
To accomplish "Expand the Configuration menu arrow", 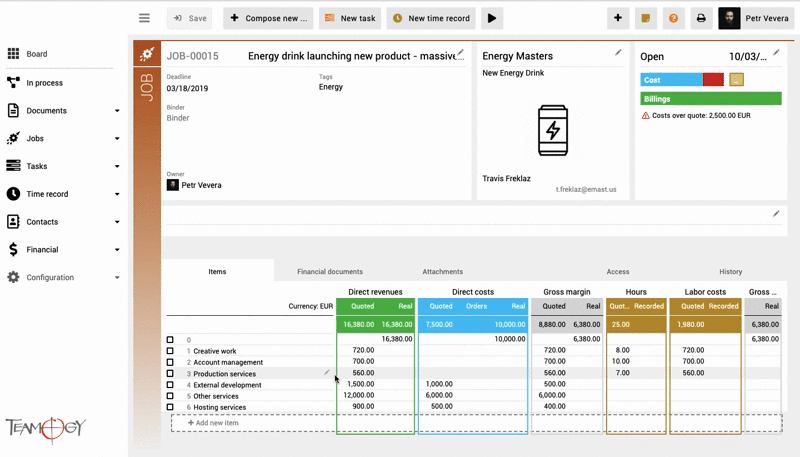I will click(117, 277).
